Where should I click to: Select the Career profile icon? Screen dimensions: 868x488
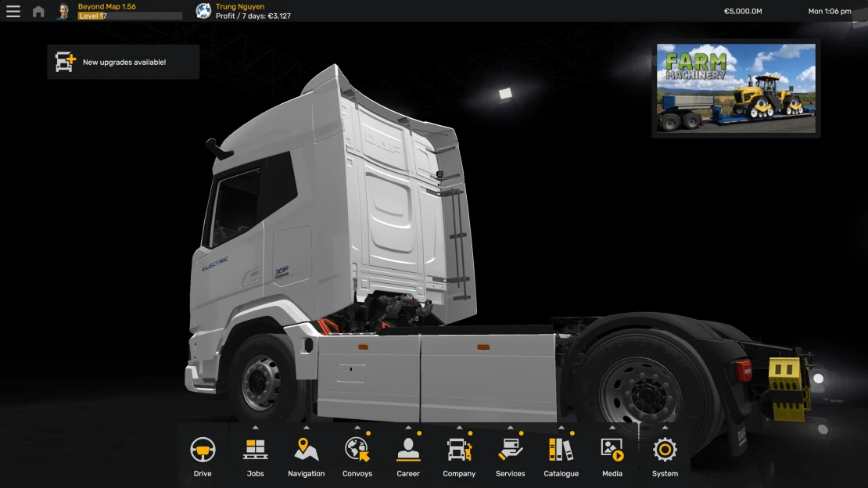click(408, 450)
